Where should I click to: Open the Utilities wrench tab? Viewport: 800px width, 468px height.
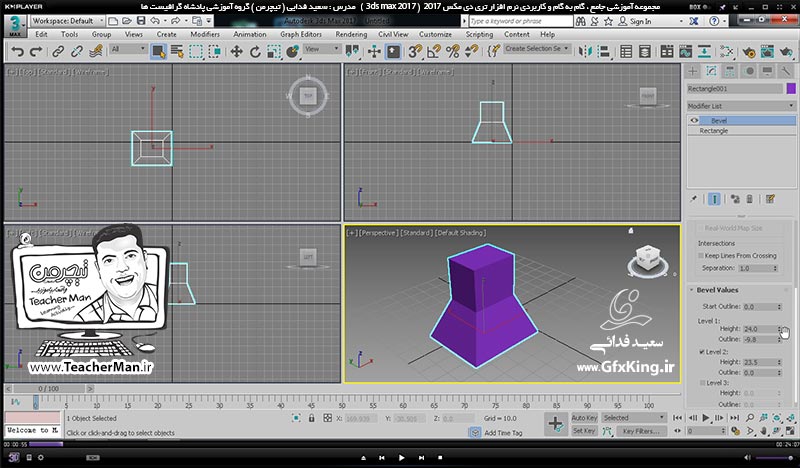pos(786,71)
